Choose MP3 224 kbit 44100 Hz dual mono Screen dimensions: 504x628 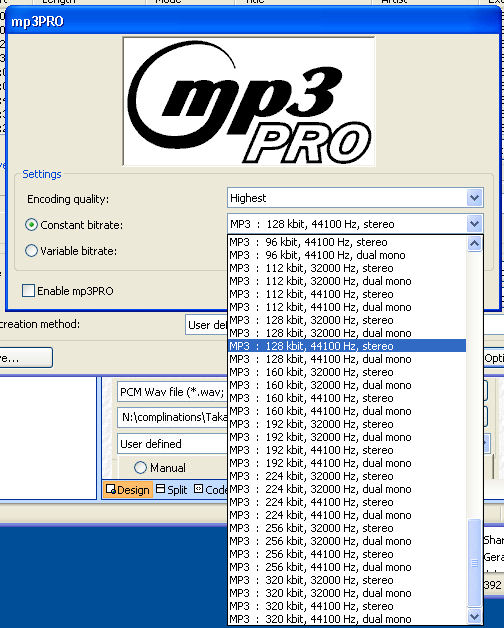point(347,515)
